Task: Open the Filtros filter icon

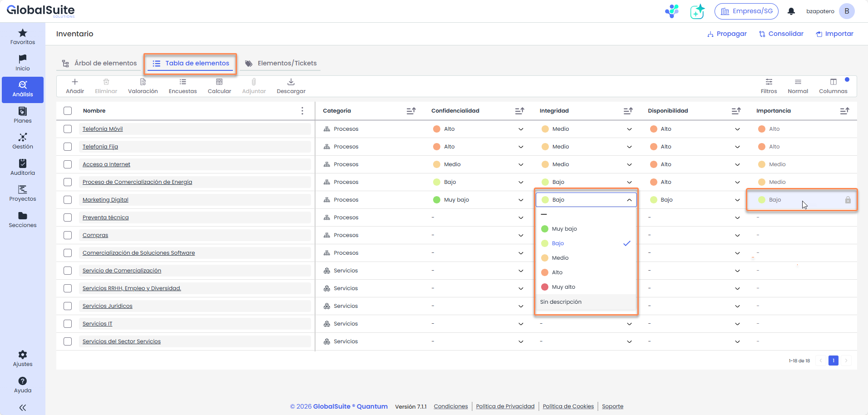Action: click(x=769, y=82)
